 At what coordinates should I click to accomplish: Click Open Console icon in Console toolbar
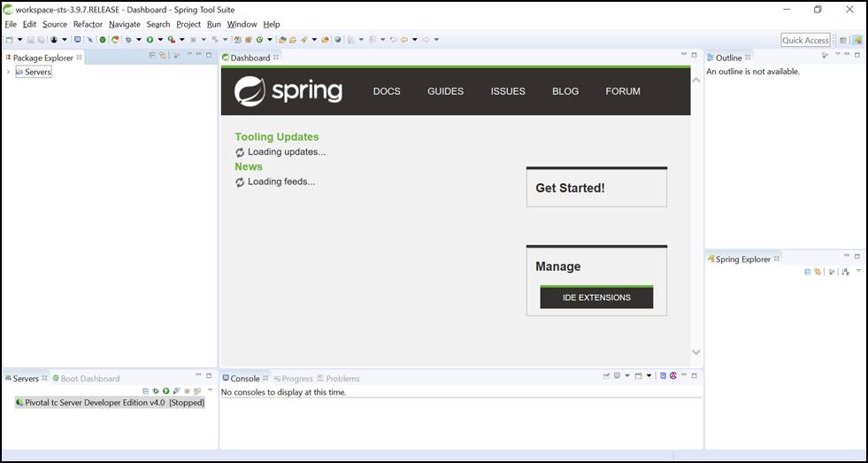pyautogui.click(x=638, y=375)
